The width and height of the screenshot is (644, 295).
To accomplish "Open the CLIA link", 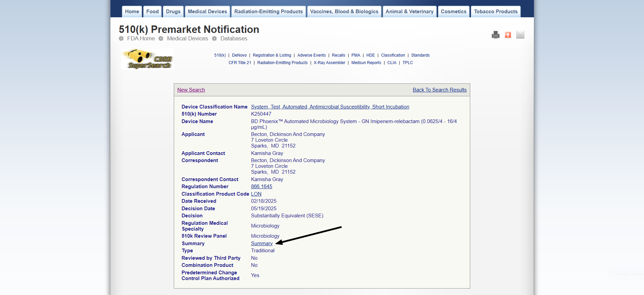I will click(392, 63).
